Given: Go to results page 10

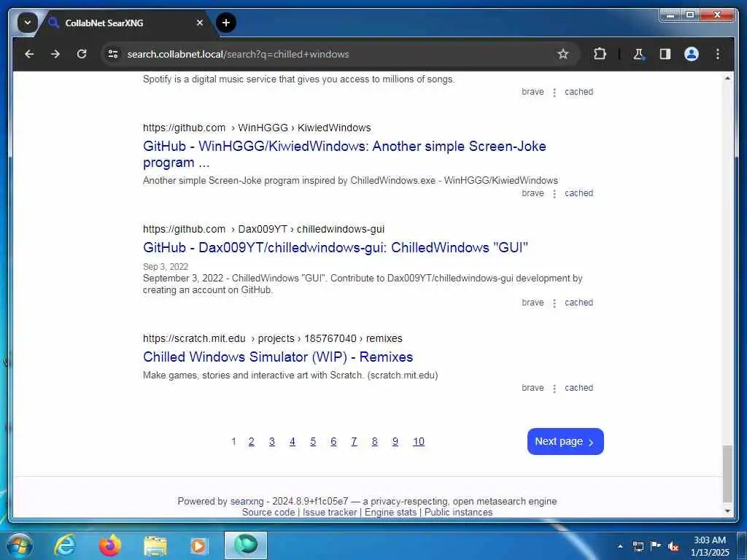Looking at the screenshot, I should (x=418, y=441).
